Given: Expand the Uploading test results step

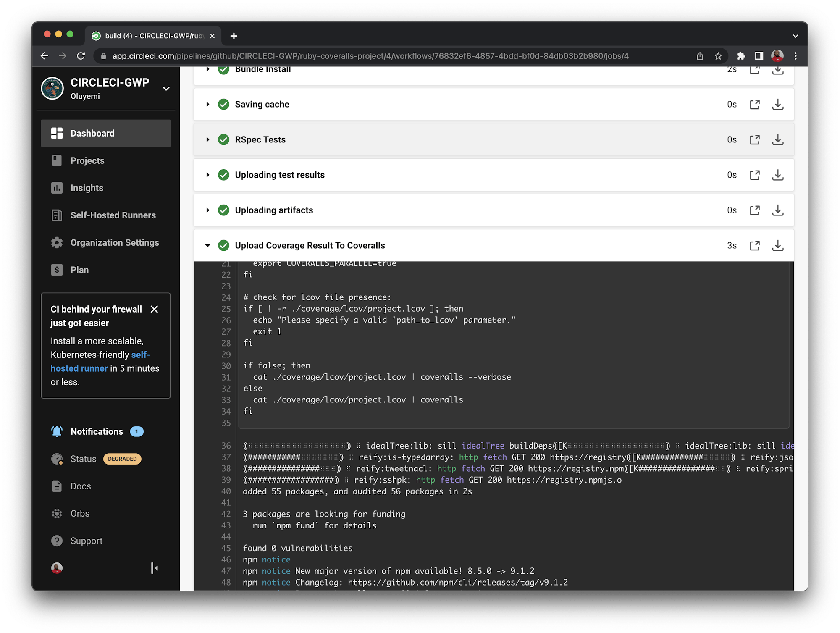Looking at the screenshot, I should [x=207, y=175].
